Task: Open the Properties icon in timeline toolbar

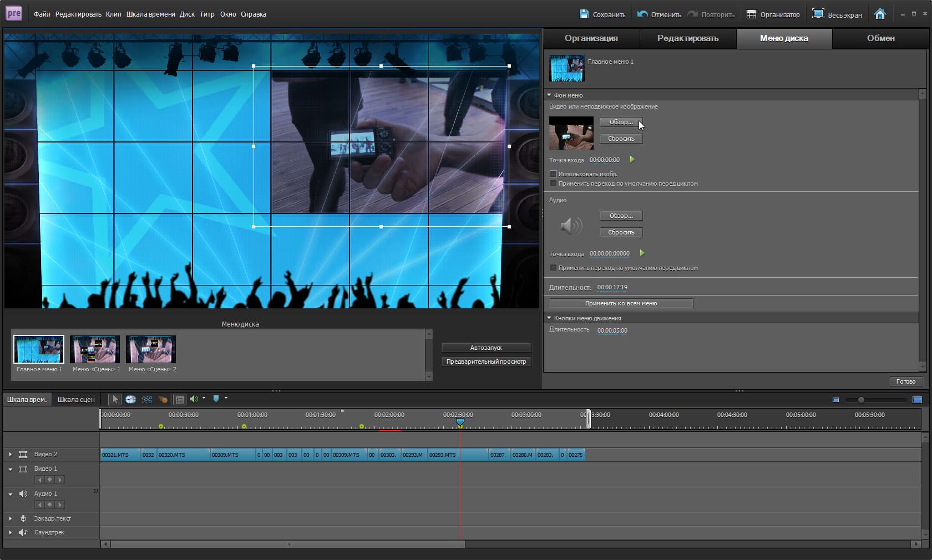Action: 180,399
